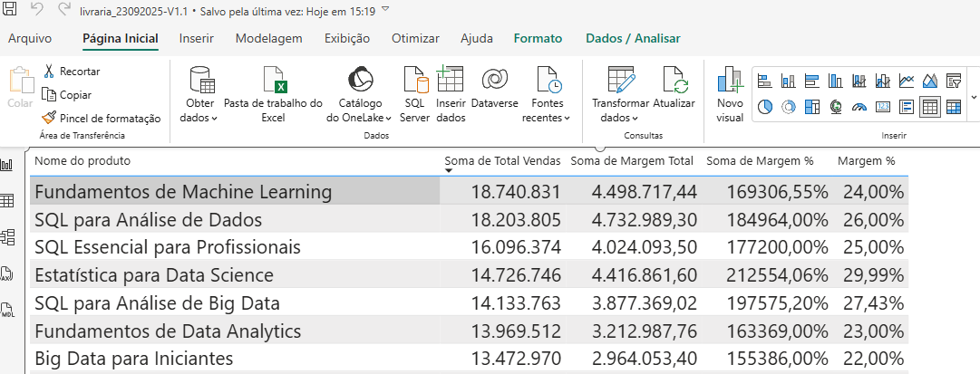Viewport: 980px width, 374px height.
Task: Insert a slicer visual with funnel icon
Action: (953, 81)
